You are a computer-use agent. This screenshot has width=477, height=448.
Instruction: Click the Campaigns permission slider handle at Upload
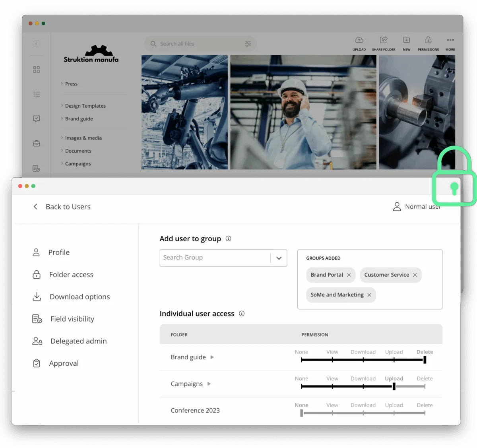(394, 386)
